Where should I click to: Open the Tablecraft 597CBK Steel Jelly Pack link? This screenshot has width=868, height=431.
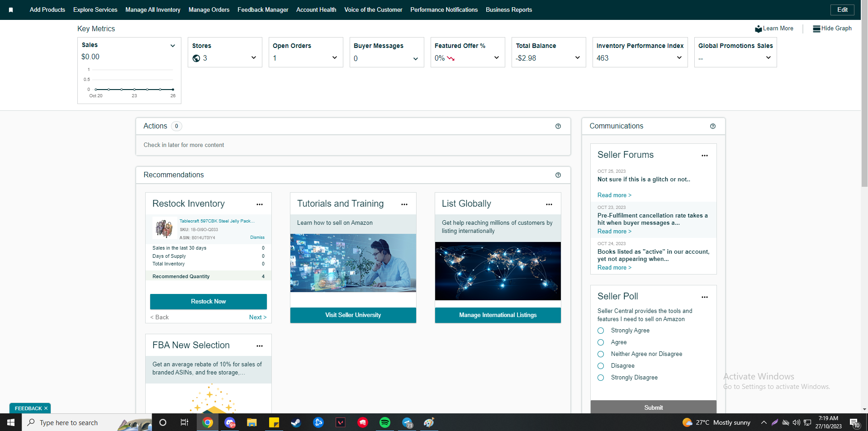click(217, 221)
